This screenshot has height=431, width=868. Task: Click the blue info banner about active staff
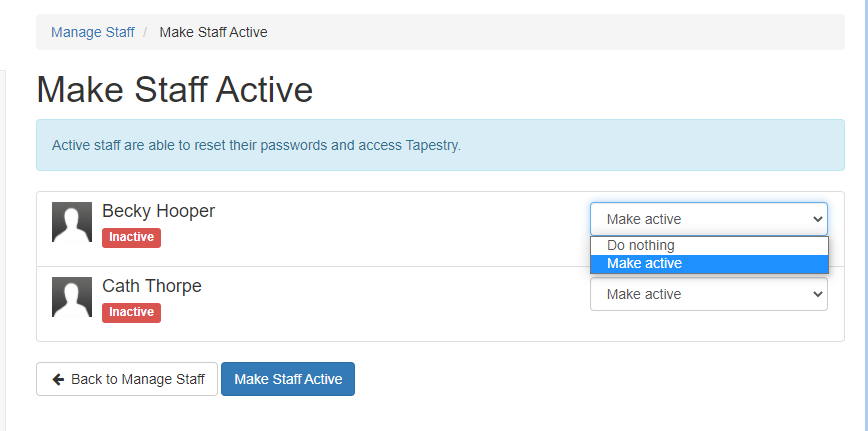point(440,145)
